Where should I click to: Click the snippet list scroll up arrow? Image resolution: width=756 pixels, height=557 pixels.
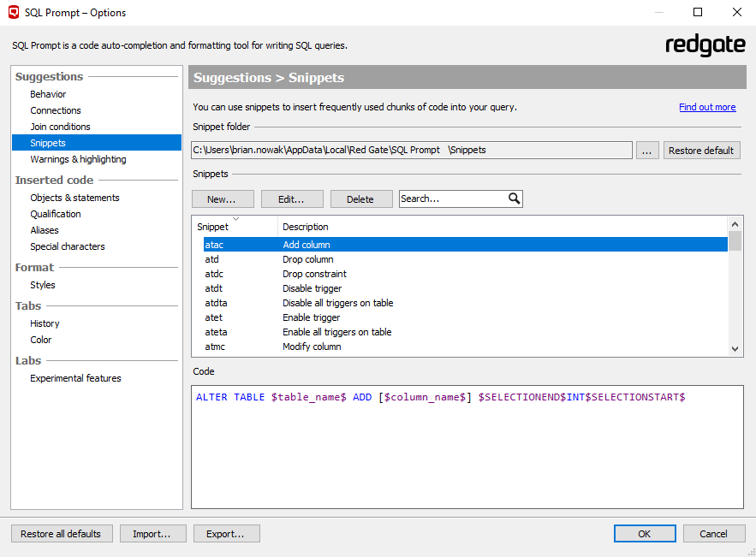pos(735,224)
